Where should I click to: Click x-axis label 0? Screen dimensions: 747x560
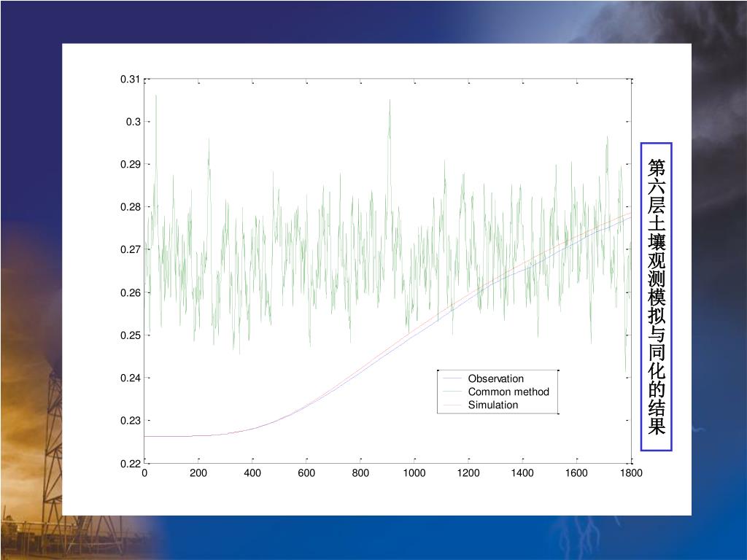[144, 472]
